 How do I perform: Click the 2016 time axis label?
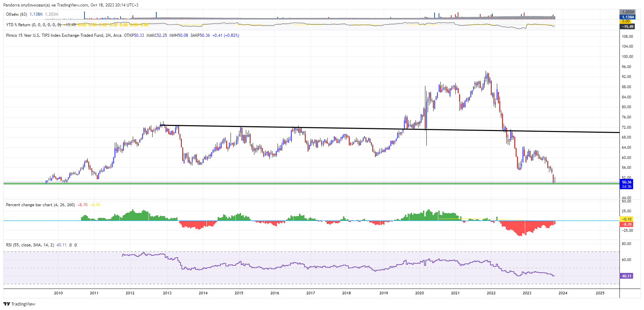pos(274,293)
